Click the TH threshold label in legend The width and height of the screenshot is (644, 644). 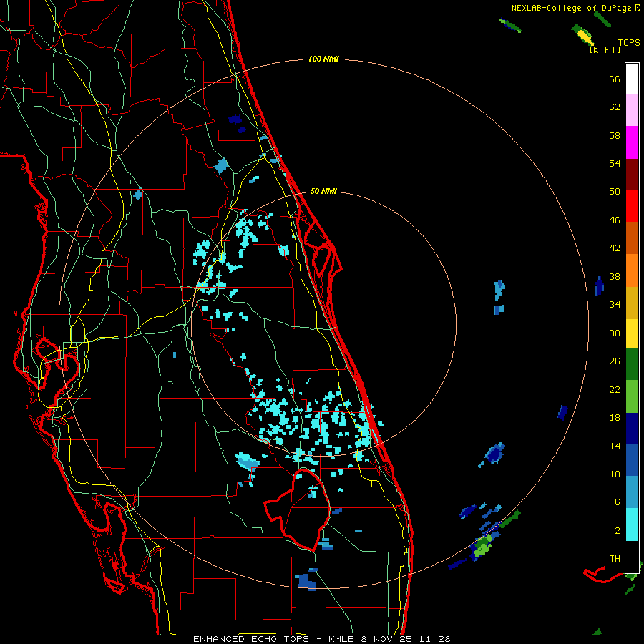tap(615, 558)
